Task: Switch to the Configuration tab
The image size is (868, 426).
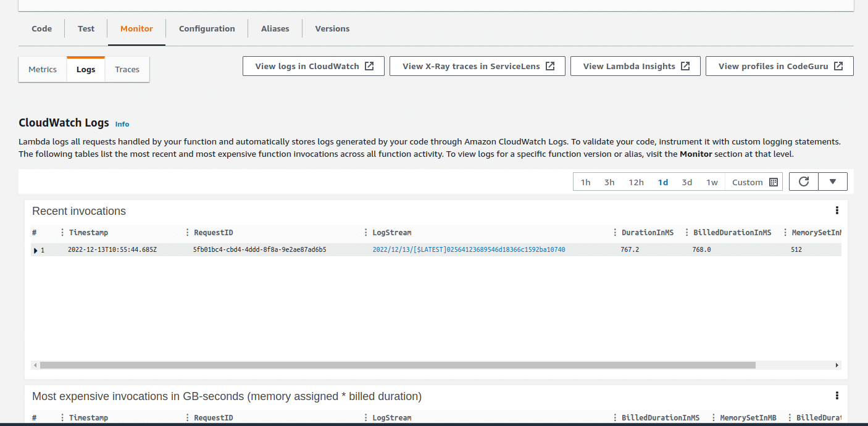Action: tap(207, 29)
